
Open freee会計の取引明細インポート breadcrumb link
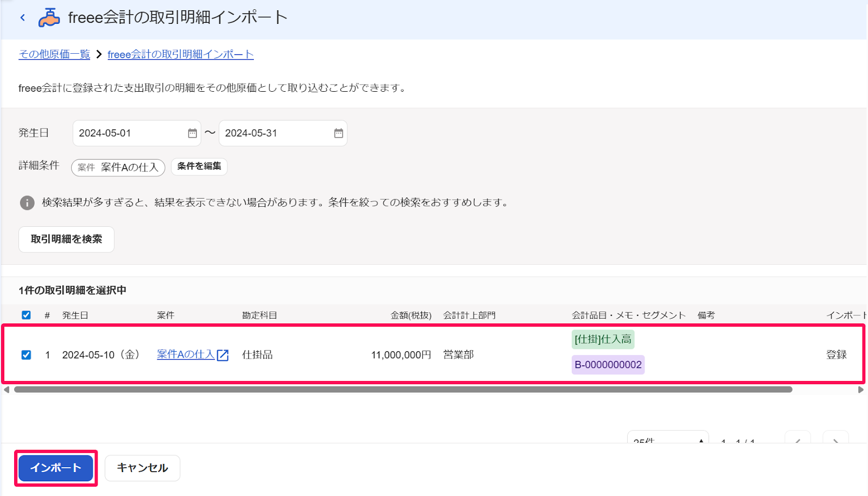181,54
